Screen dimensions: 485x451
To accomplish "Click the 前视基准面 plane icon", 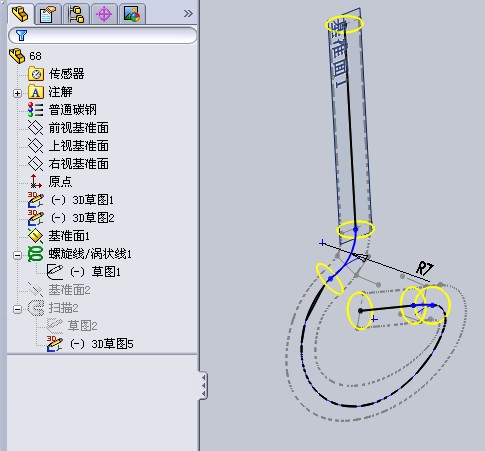I will tap(35, 128).
